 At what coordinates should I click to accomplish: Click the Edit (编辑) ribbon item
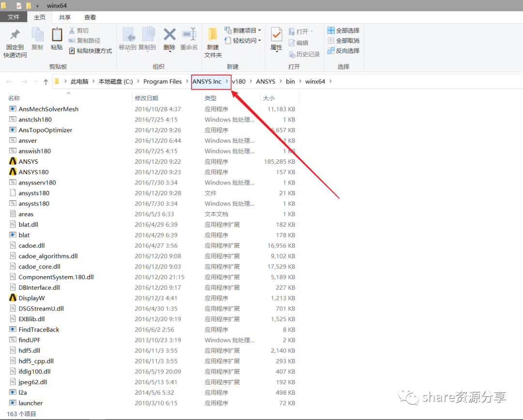(298, 43)
